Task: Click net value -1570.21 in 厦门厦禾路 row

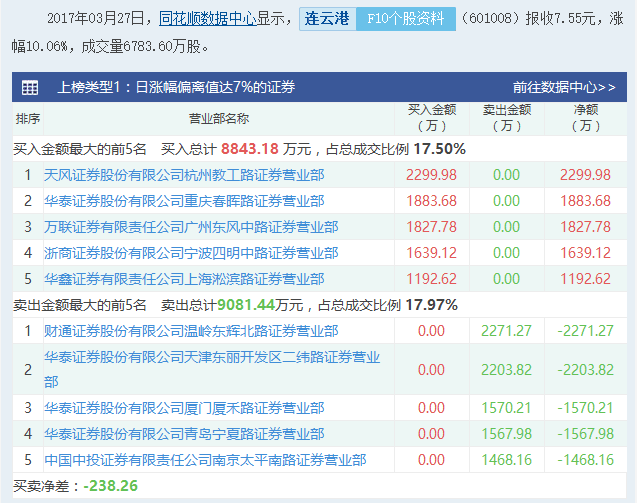Action: click(x=585, y=408)
